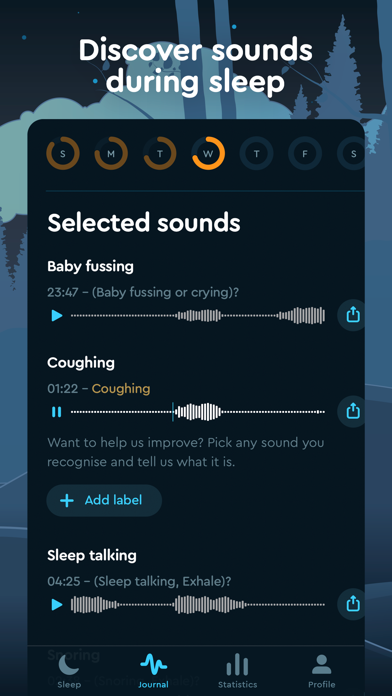Seek within the Coughing waveform

(198, 412)
